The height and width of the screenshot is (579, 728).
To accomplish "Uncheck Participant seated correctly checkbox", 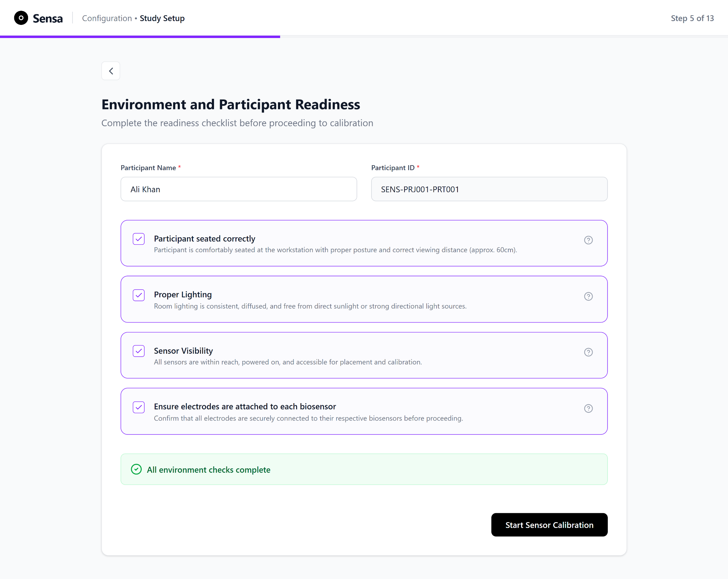I will point(139,239).
